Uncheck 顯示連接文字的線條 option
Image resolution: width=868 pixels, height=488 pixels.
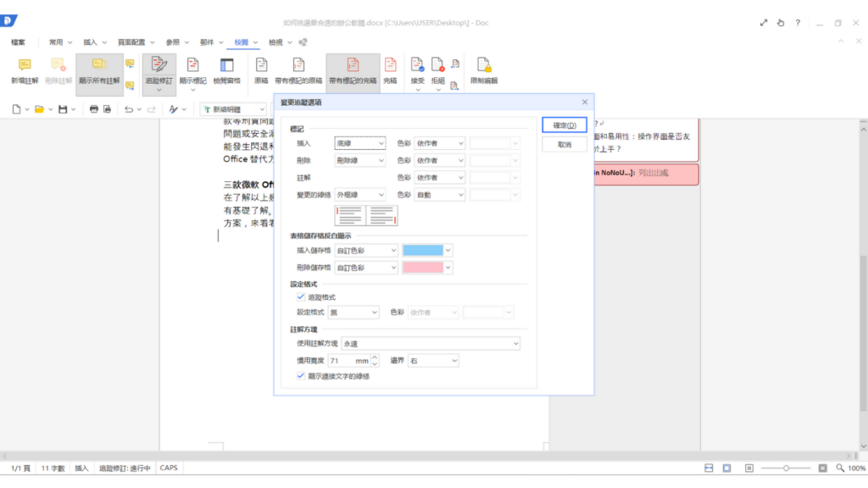point(301,375)
